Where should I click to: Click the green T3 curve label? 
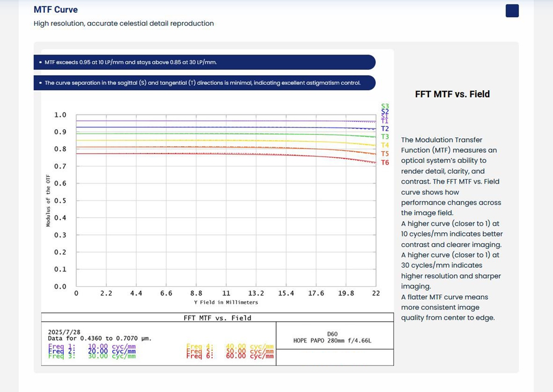(x=385, y=137)
